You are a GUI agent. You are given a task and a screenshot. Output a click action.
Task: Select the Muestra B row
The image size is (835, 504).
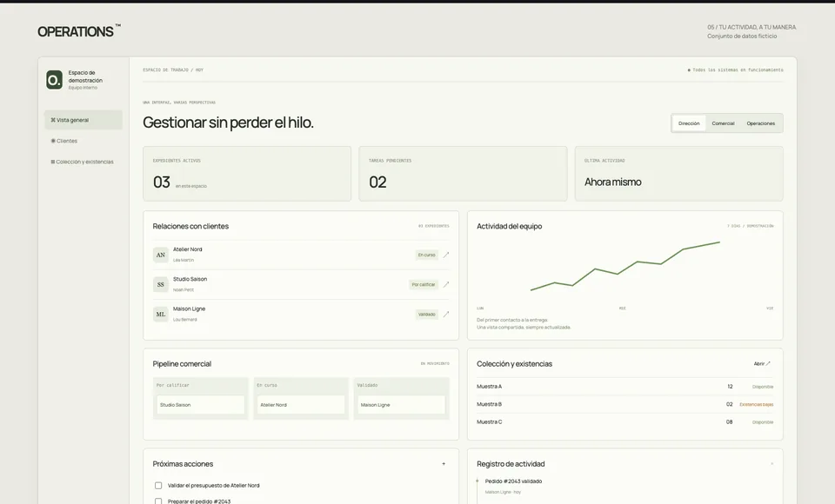(x=625, y=404)
